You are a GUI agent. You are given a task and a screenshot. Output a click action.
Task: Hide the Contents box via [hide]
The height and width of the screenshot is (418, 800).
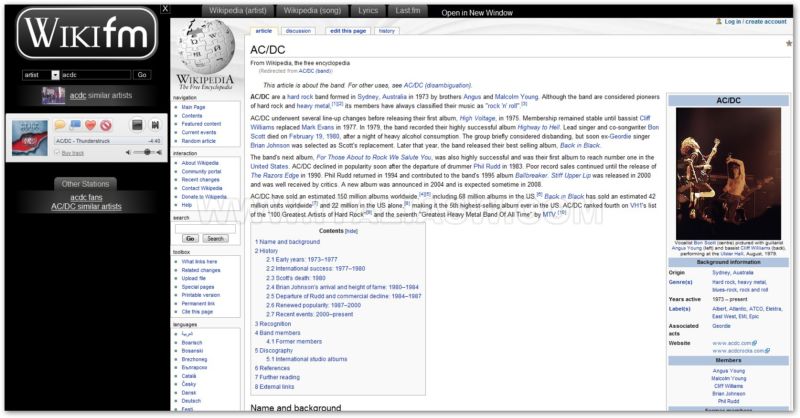click(352, 231)
